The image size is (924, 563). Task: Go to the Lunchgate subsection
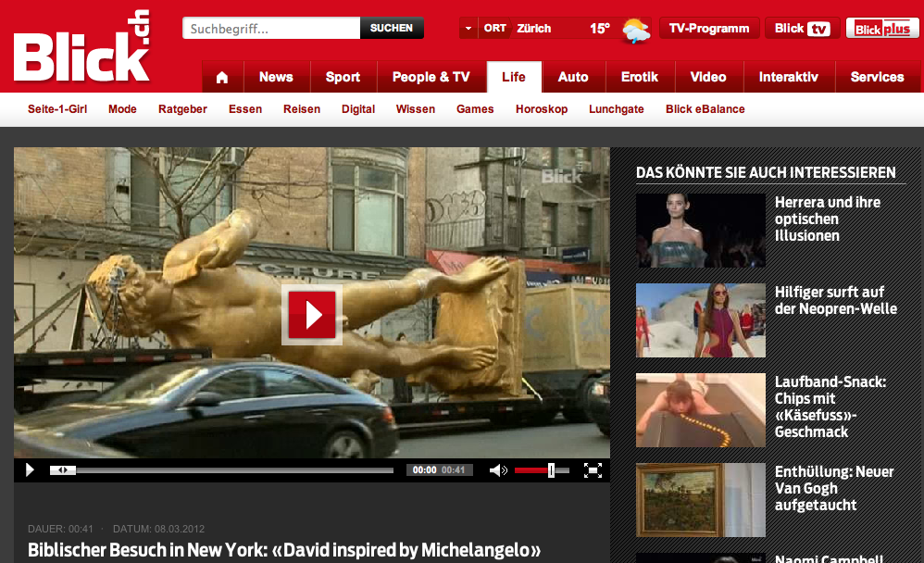[617, 109]
